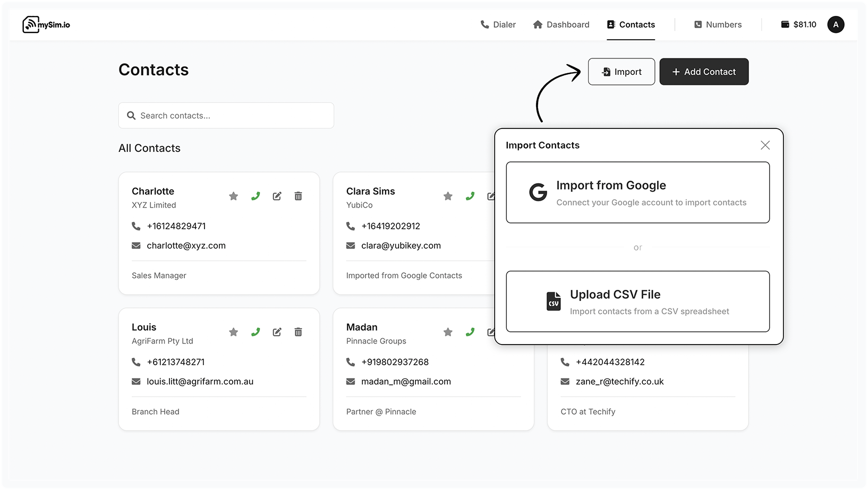868x490 pixels.
Task: Delete Charlotte's contact with trash icon
Action: tap(299, 196)
